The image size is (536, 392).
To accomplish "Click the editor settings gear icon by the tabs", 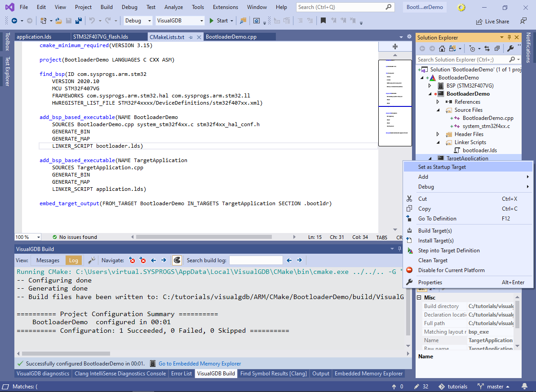I will click(x=409, y=36).
